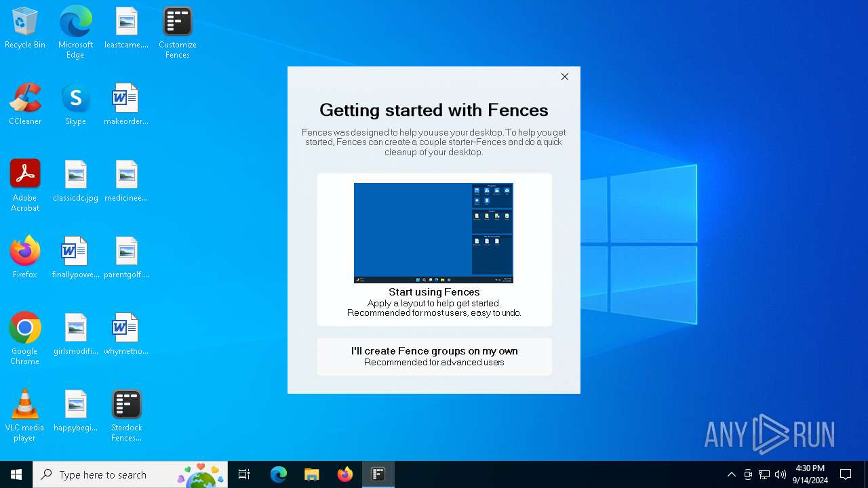This screenshot has width=868, height=488.
Task: Choose I'll create Fence groups on my own
Action: tap(434, 357)
